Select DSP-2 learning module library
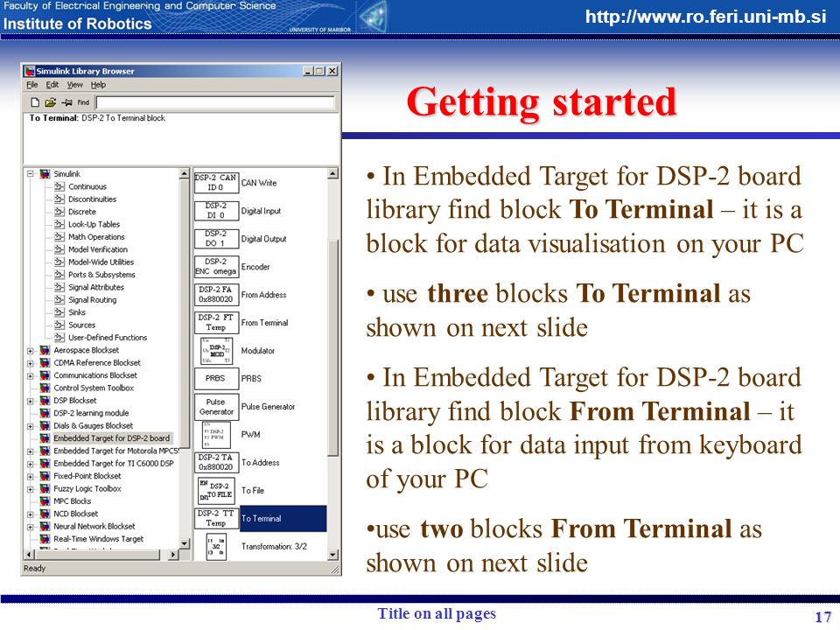 point(91,413)
